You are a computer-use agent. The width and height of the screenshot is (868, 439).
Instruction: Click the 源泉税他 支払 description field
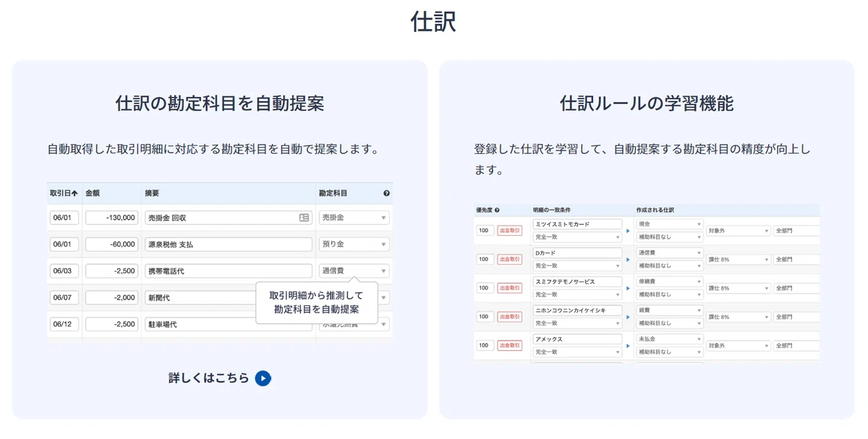pos(228,244)
